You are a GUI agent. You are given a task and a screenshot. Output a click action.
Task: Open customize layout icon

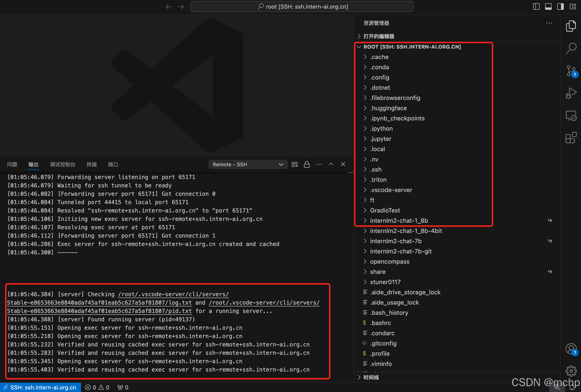click(573, 7)
